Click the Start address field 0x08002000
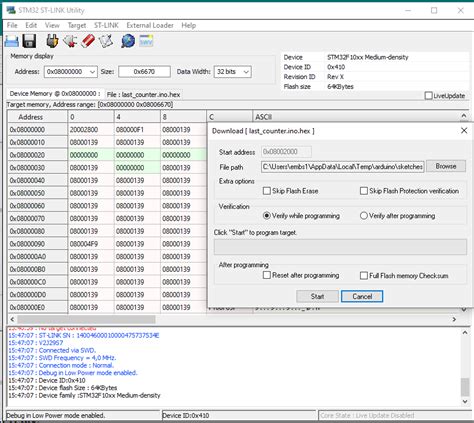The height and width of the screenshot is (423, 474). point(286,152)
